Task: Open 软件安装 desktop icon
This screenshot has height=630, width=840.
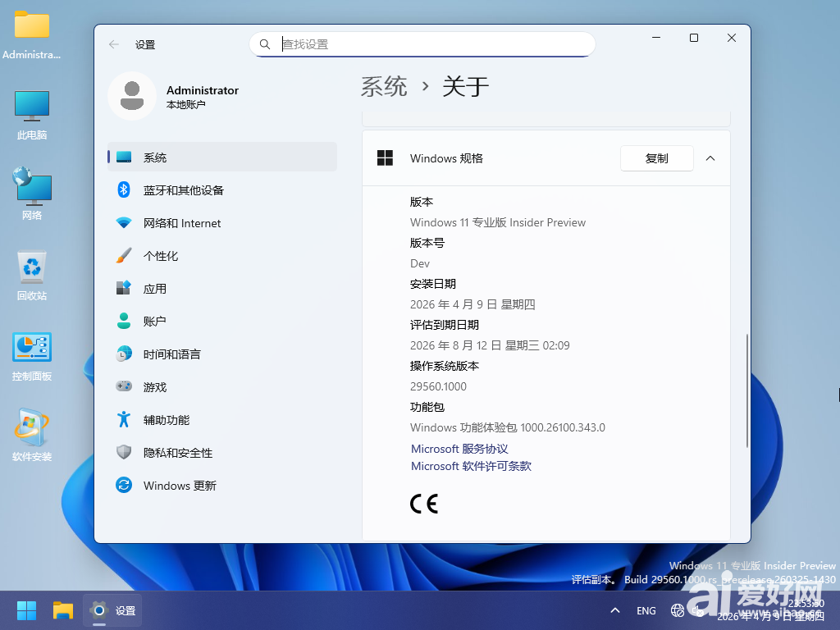Action: 32,435
